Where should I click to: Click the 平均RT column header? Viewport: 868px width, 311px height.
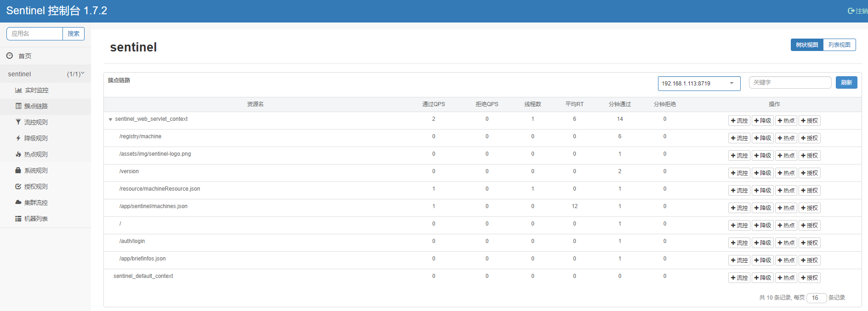point(574,104)
